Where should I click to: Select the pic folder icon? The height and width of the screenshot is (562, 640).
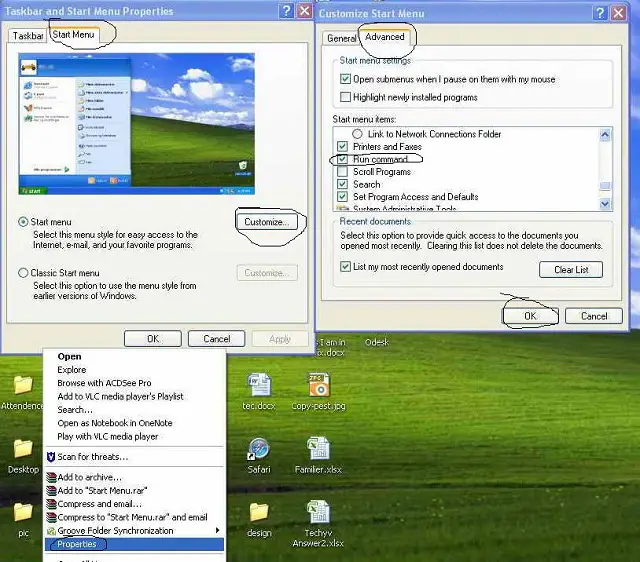click(23, 512)
